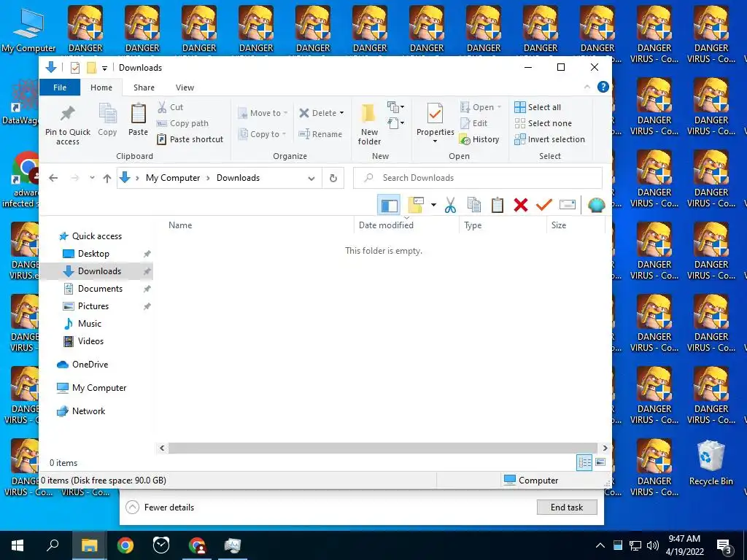
Task: Open the address bar history dropdown
Action: click(x=311, y=178)
